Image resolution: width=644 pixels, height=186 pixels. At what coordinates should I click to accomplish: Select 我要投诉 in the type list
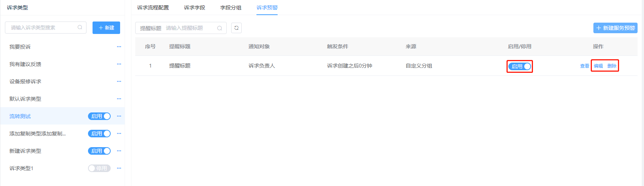tap(20, 47)
